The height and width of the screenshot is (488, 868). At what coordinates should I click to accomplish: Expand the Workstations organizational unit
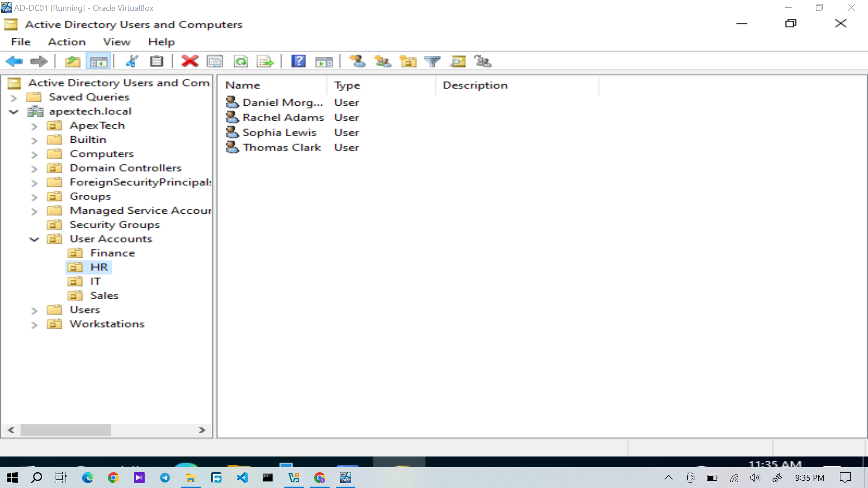[x=34, y=324]
